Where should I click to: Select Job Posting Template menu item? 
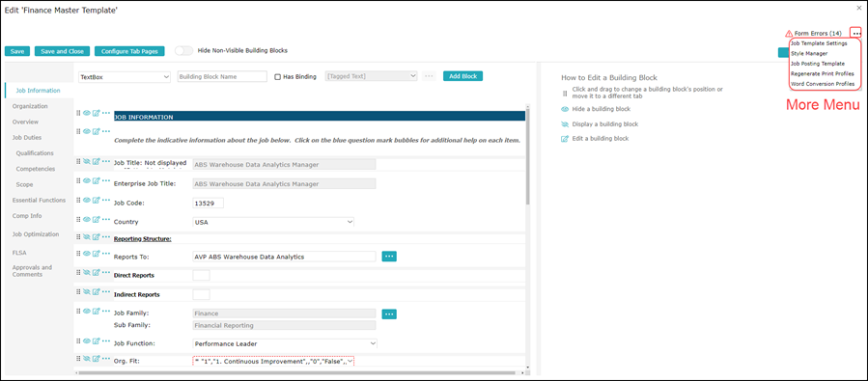tap(818, 64)
